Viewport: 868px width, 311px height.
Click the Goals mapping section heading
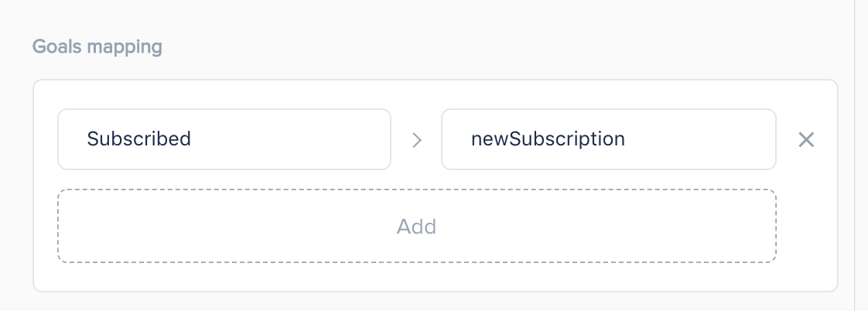tap(97, 46)
